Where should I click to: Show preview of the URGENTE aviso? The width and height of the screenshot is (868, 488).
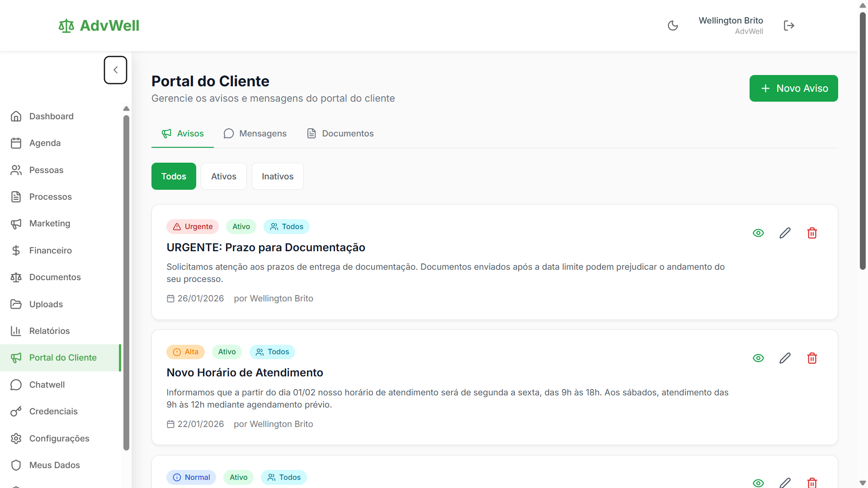pyautogui.click(x=759, y=233)
